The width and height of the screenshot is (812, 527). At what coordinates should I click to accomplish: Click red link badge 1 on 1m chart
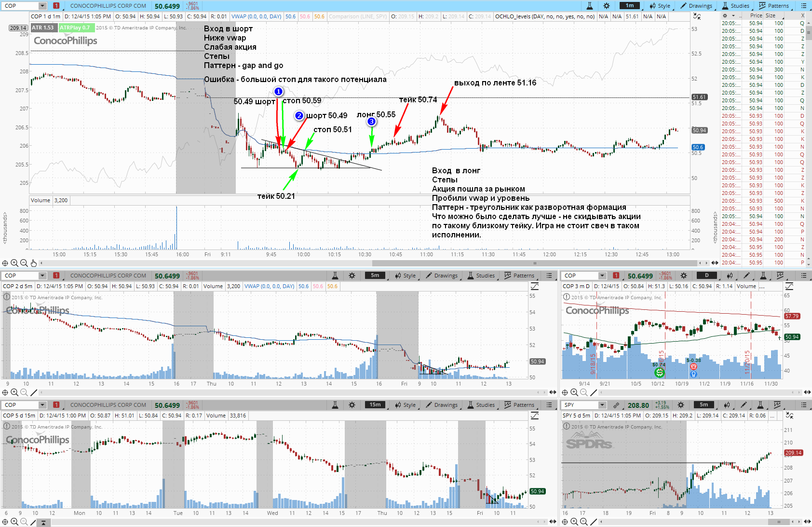[56, 6]
